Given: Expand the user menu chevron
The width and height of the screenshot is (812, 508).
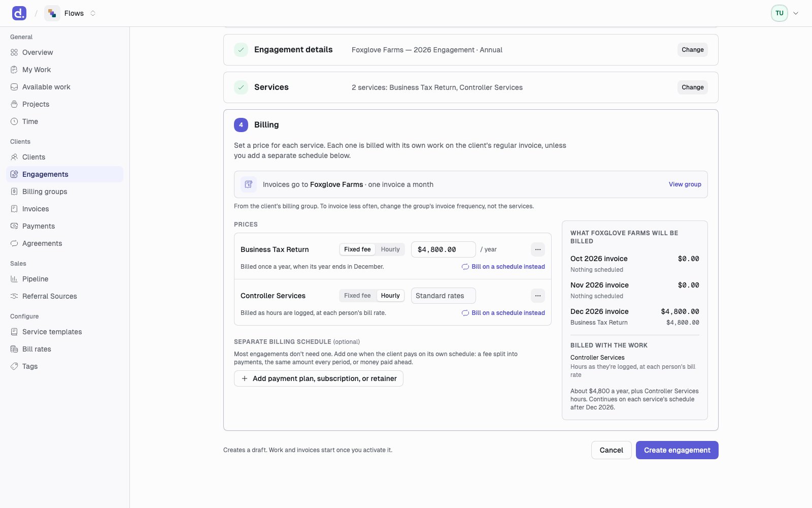Looking at the screenshot, I should point(796,13).
